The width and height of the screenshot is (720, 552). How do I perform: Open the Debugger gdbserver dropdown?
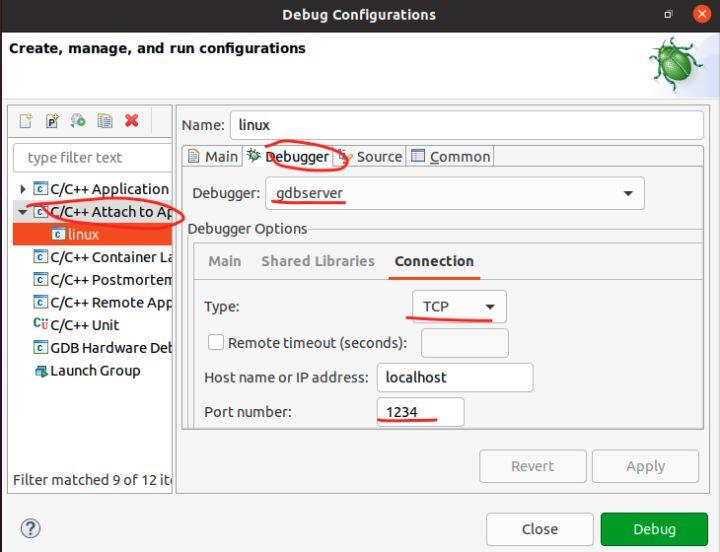click(455, 192)
